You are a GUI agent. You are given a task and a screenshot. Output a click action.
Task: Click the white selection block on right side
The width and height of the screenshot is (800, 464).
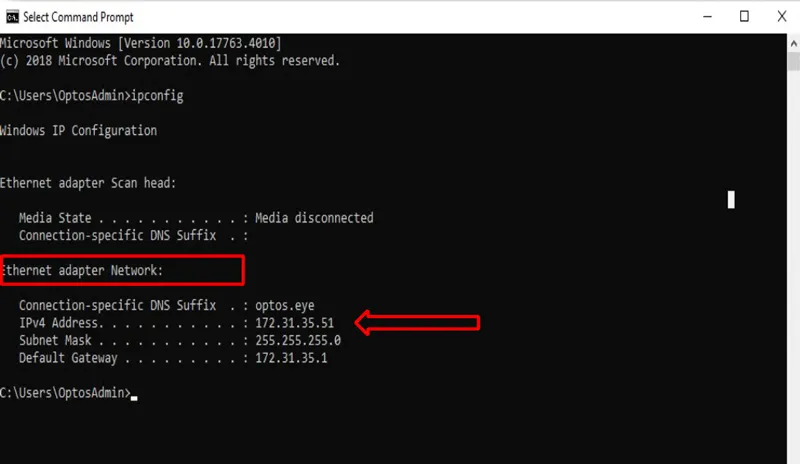click(731, 200)
